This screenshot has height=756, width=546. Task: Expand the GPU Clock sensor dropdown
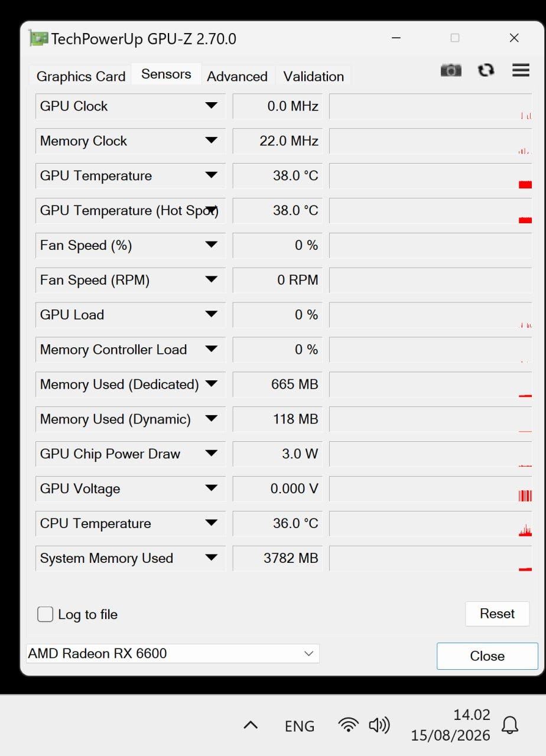tap(211, 106)
